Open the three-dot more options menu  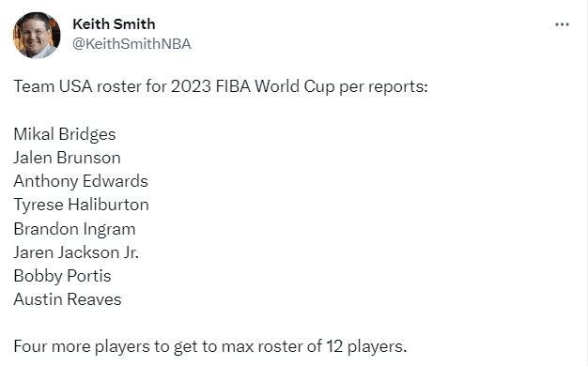pos(562,24)
